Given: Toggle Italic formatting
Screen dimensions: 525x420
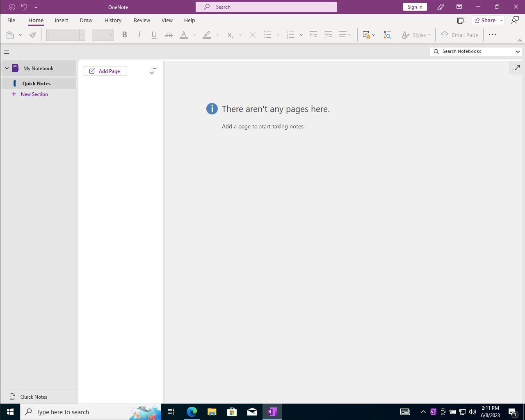Looking at the screenshot, I should pos(139,35).
